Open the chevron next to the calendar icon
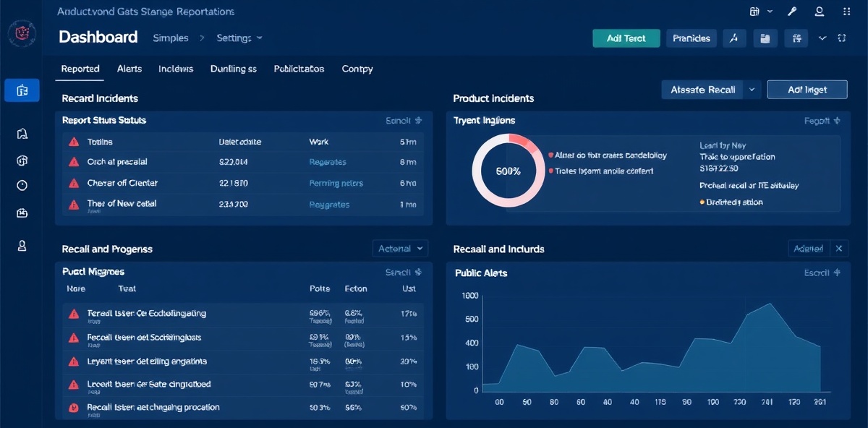 tap(770, 12)
